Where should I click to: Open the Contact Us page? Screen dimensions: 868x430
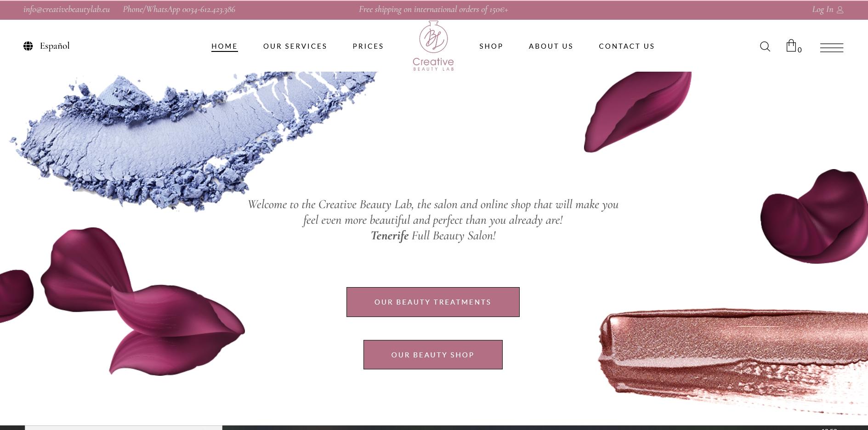[x=627, y=46]
